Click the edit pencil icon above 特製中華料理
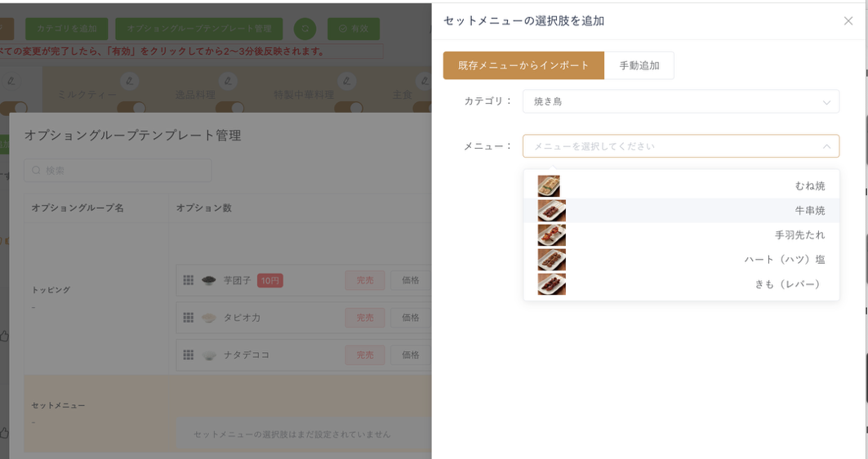The width and height of the screenshot is (868, 459). pos(346,81)
